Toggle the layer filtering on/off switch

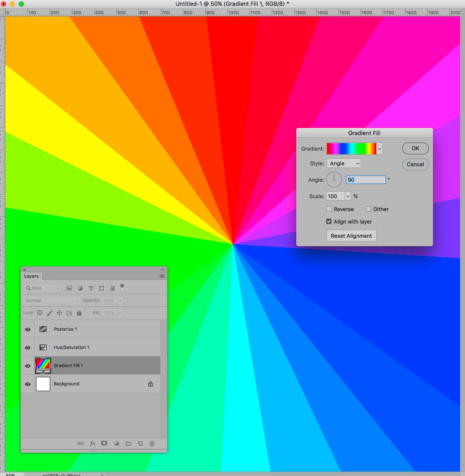[x=122, y=288]
